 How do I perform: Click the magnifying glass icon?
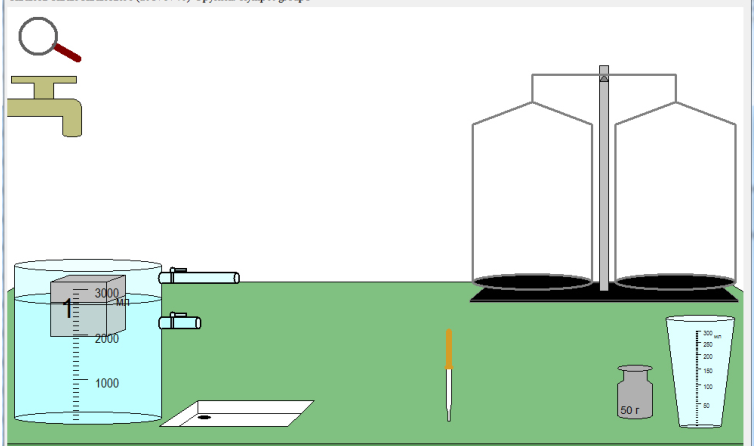point(49,39)
